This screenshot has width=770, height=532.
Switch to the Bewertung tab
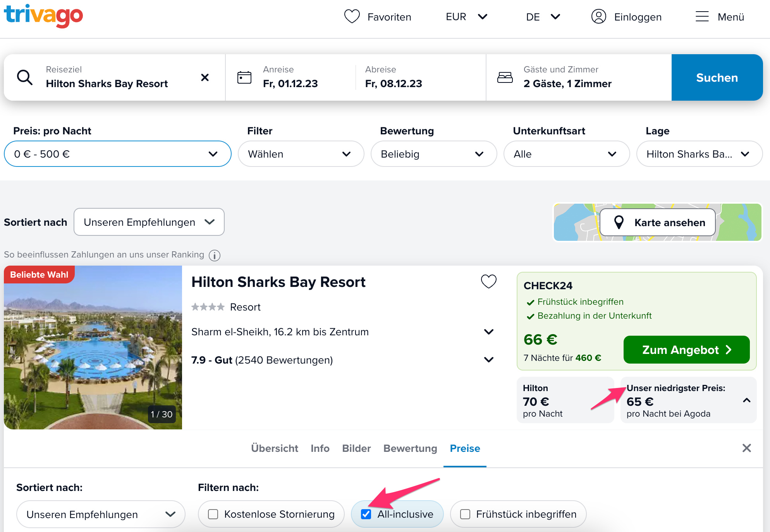(x=410, y=448)
